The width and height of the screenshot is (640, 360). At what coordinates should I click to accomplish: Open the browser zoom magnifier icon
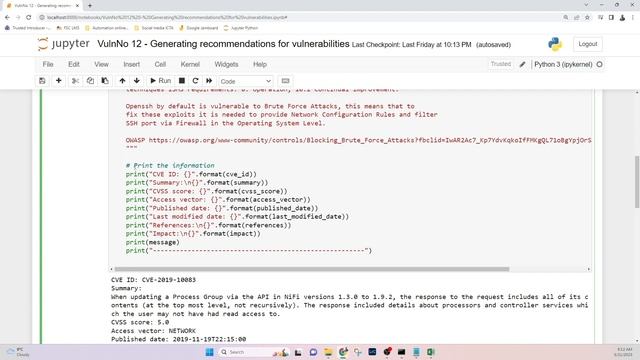click(566, 18)
